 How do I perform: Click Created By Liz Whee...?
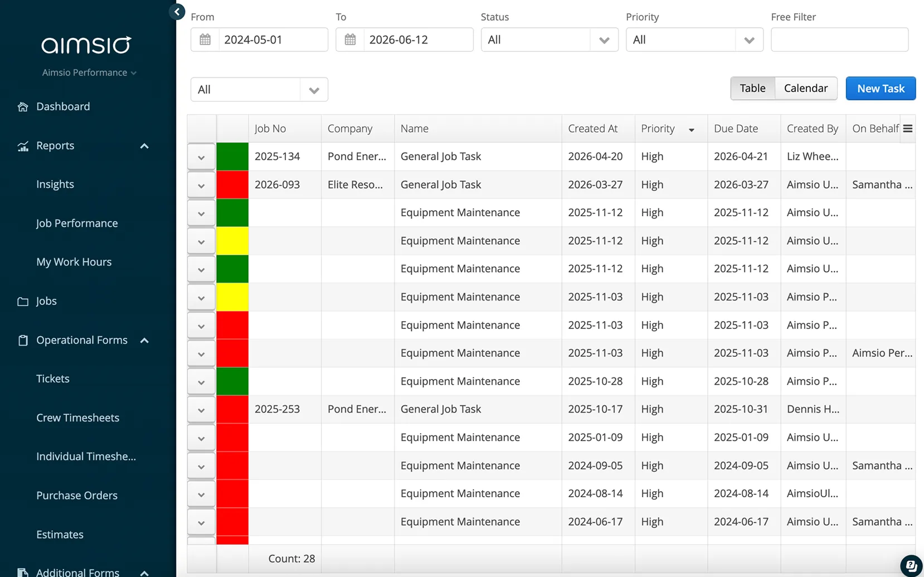point(813,157)
